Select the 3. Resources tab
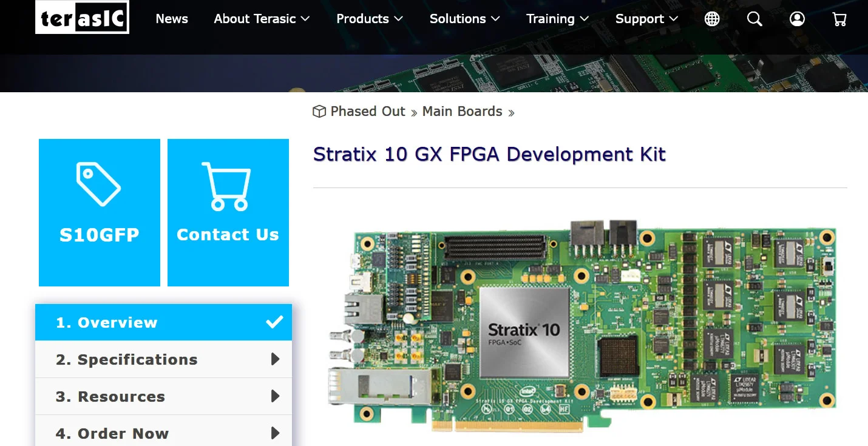The height and width of the screenshot is (446, 868). (x=163, y=396)
